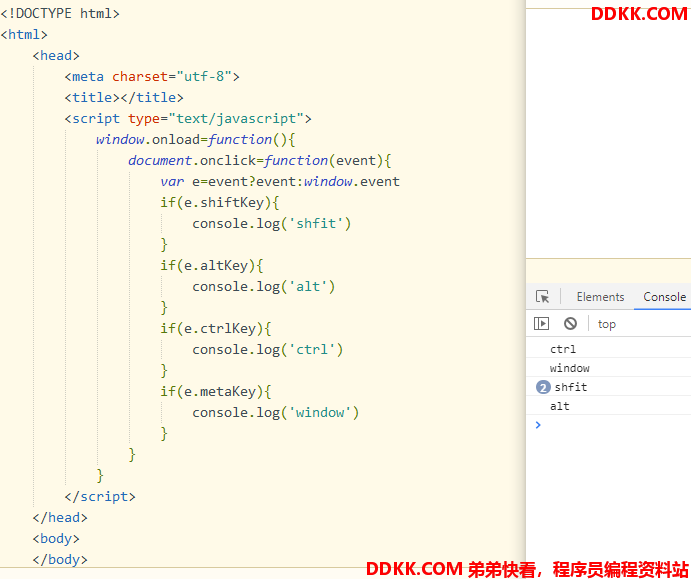The width and height of the screenshot is (691, 579).
Task: Toggle the console sidebar panel icon
Action: [x=541, y=324]
